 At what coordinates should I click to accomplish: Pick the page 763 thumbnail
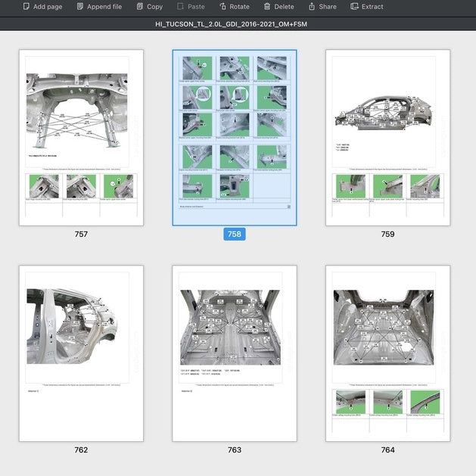coord(235,353)
